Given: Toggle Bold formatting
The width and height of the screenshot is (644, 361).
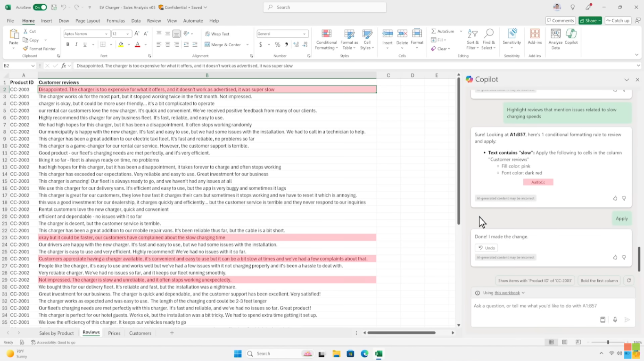Looking at the screenshot, I should [67, 44].
